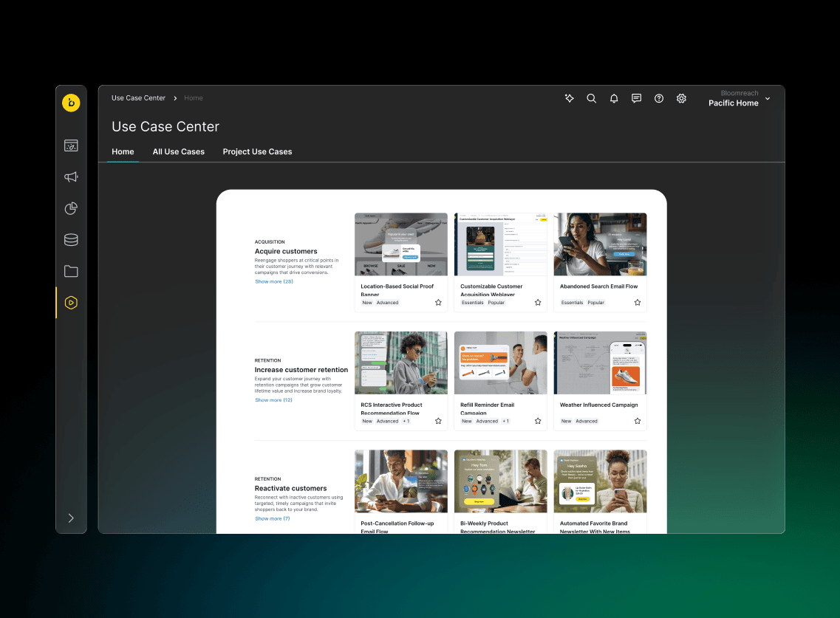The width and height of the screenshot is (840, 618).
Task: Open the campaigns megaphone icon
Action: 71,177
